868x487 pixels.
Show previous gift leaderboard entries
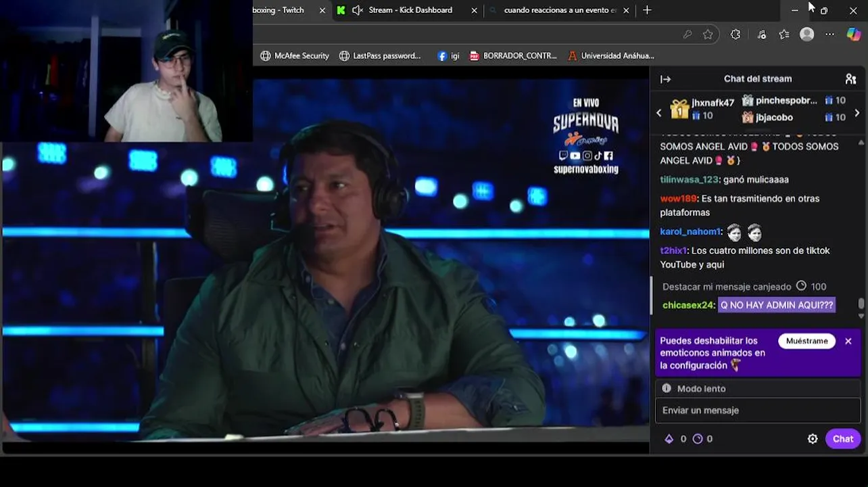tap(659, 113)
